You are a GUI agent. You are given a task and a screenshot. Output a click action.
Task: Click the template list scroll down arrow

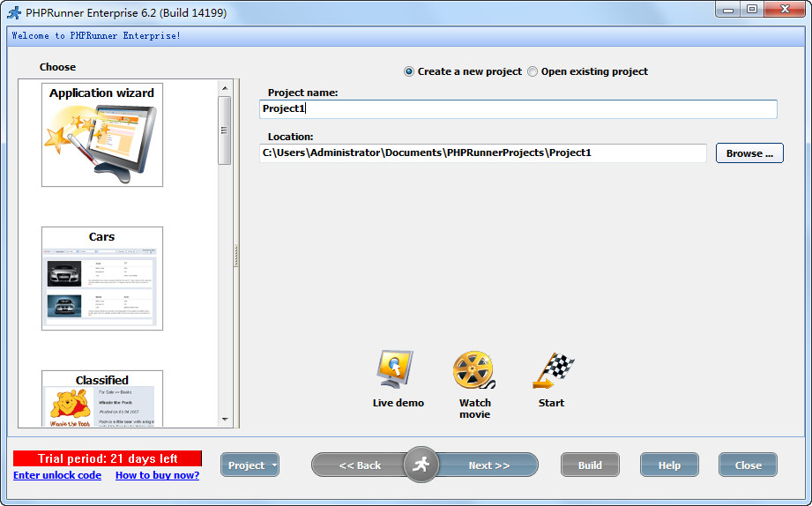tap(225, 420)
